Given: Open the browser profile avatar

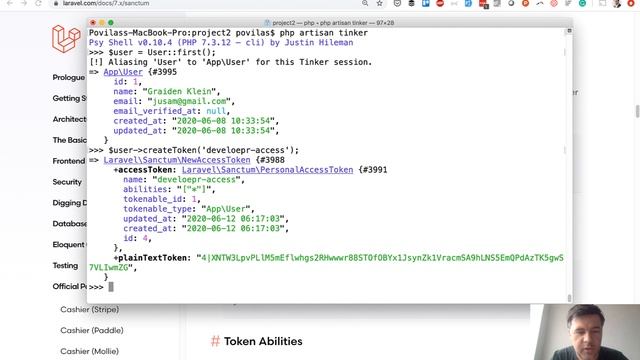Looking at the screenshot, I should [x=617, y=4].
